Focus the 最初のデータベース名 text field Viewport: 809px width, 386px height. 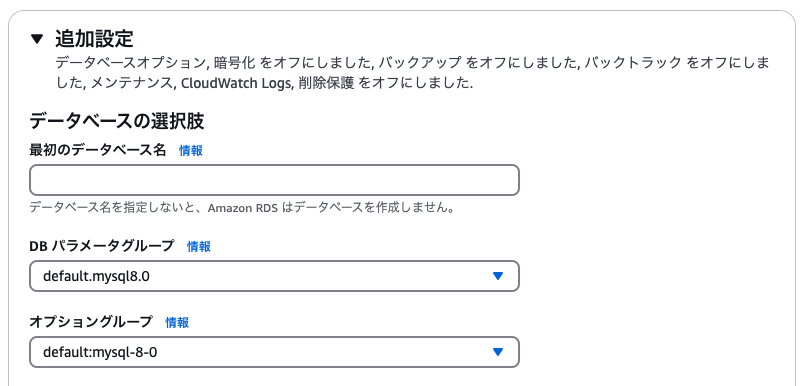tap(274, 180)
